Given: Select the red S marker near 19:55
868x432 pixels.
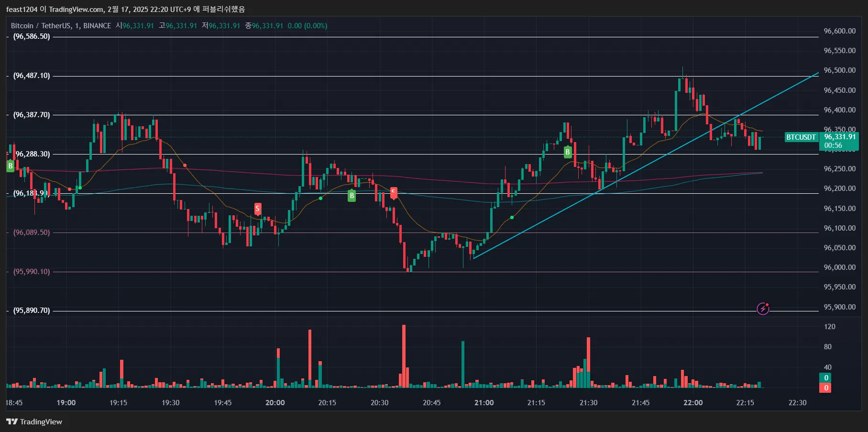Looking at the screenshot, I should (x=258, y=209).
